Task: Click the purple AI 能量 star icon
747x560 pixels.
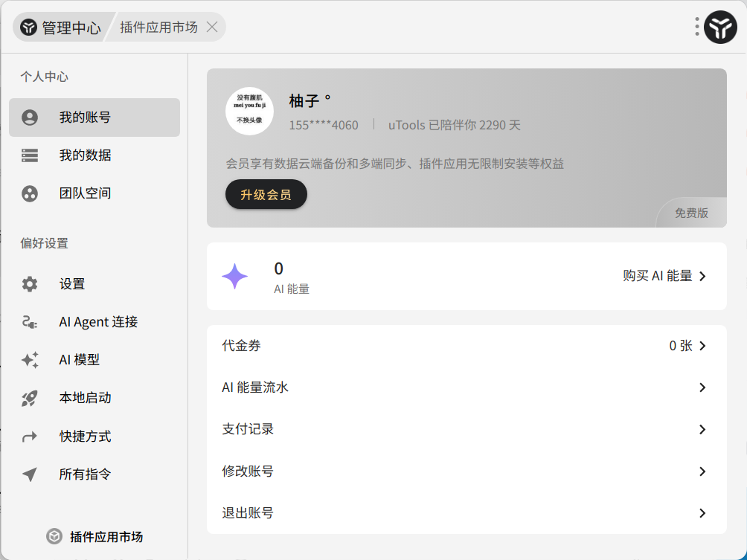Action: [235, 276]
